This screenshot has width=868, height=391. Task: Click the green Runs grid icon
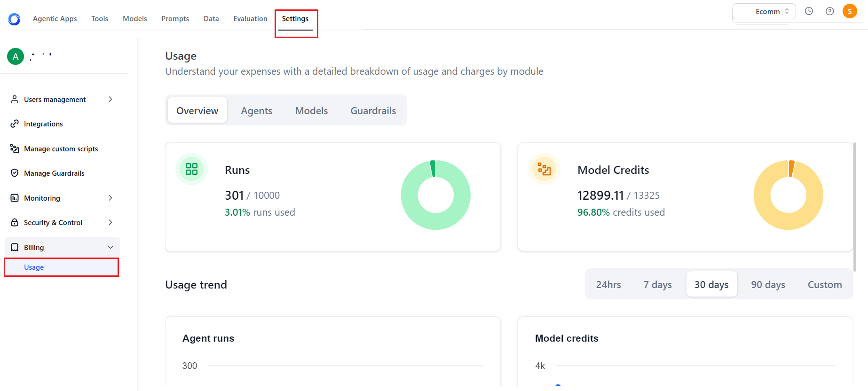point(191,169)
